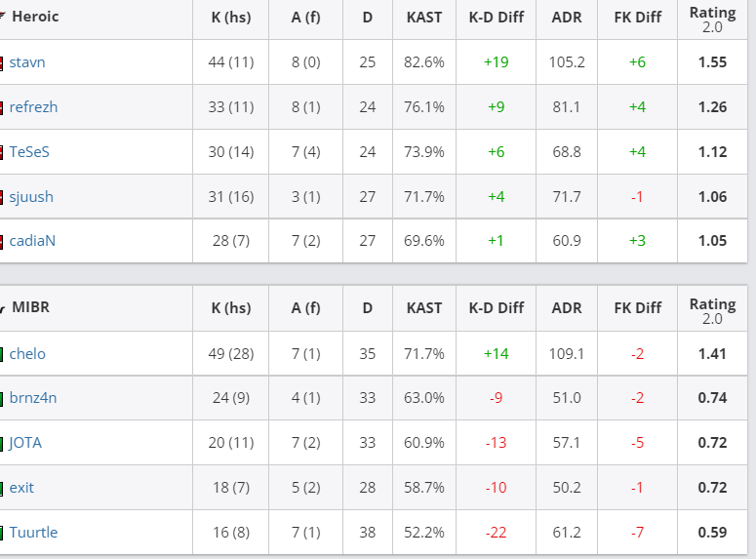
Task: Open chelo player profile
Action: pyautogui.click(x=27, y=354)
